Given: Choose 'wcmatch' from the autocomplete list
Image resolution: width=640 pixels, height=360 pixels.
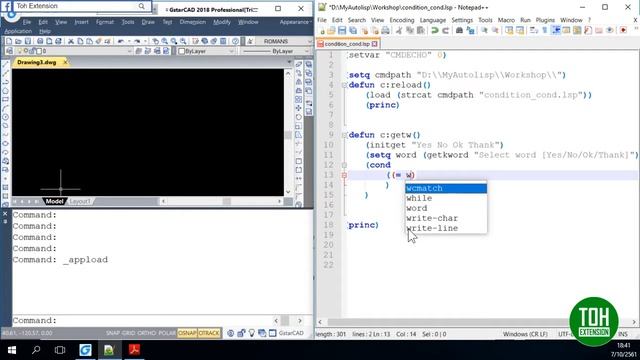Looking at the screenshot, I should [446, 188].
